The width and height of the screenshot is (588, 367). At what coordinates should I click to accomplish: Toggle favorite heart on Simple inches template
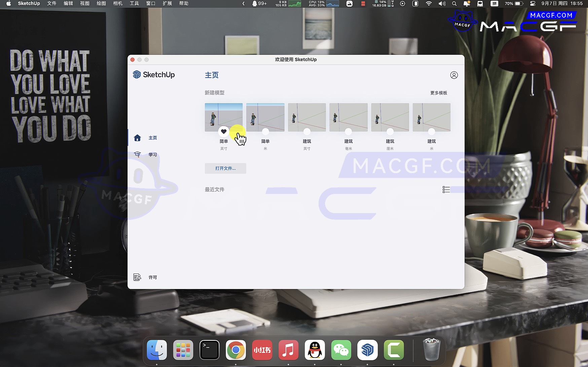pos(224,131)
